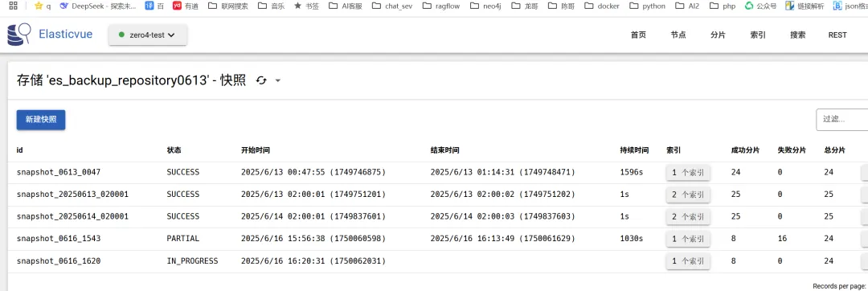This screenshot has width=868, height=291.
Task: Open the ragflow bookmark folder
Action: point(440,6)
